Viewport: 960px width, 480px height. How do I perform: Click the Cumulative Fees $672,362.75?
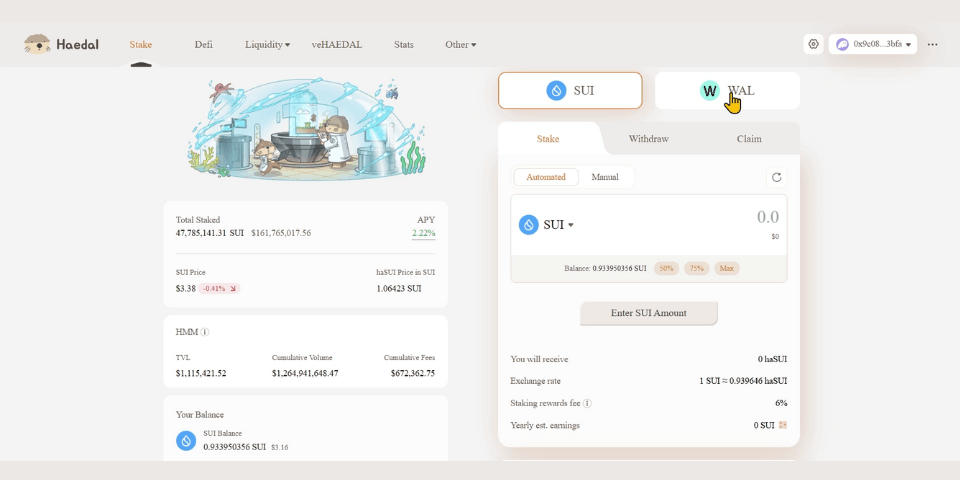tap(413, 373)
